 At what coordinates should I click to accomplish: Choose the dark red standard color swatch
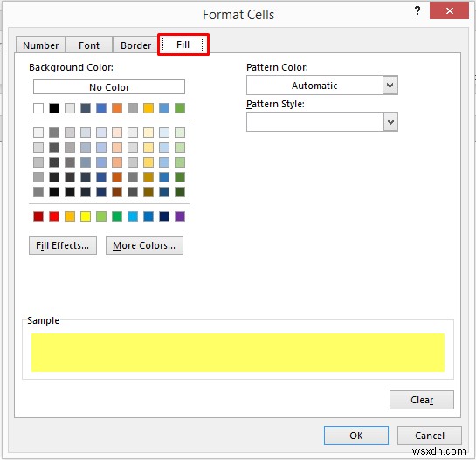pos(38,216)
